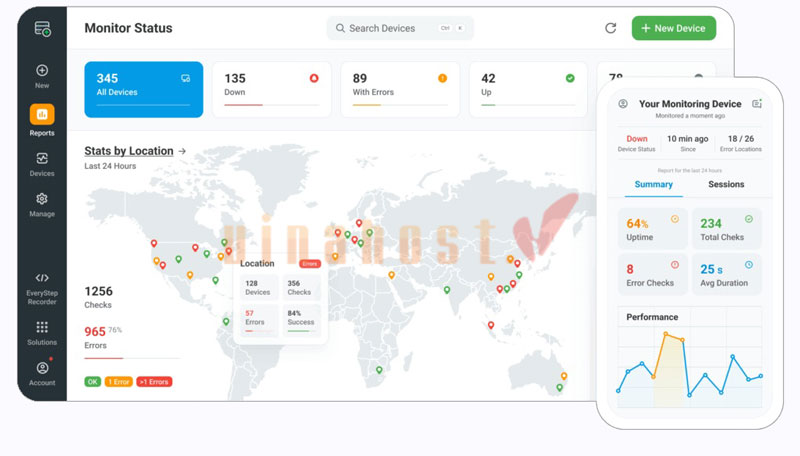Screen dimensions: 800x456
Task: Click the 84% Success tile
Action: (x=302, y=319)
